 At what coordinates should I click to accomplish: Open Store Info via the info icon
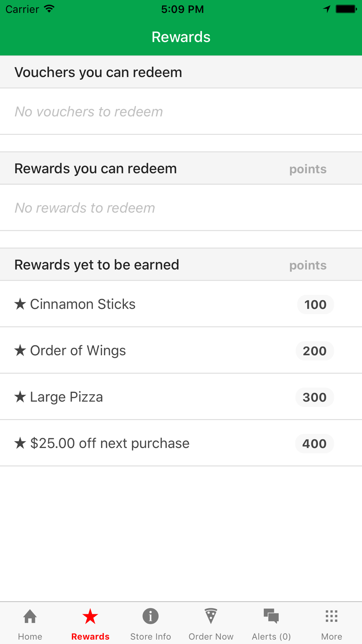coord(151,616)
